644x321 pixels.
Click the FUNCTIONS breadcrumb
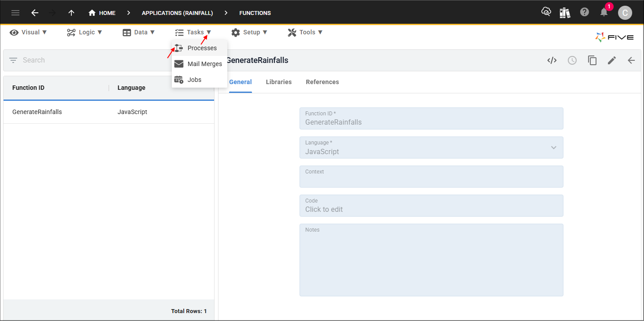point(255,13)
